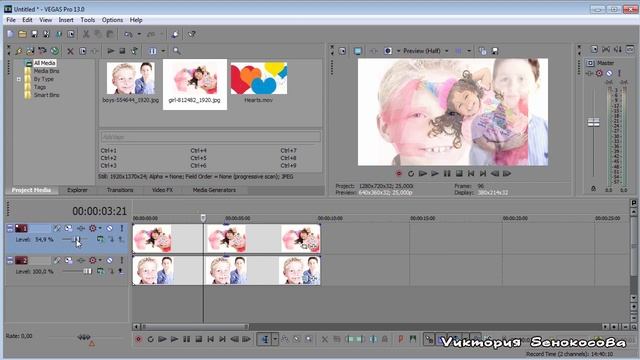
Task: Open Track Motion on video track 1
Action: click(x=68, y=228)
